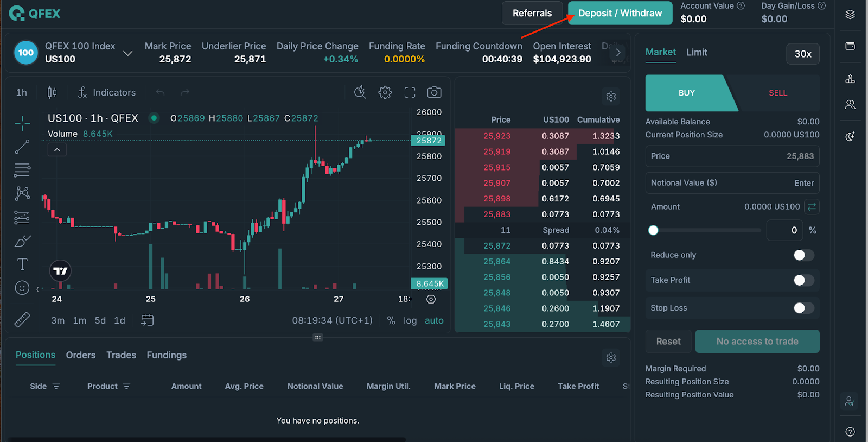The height and width of the screenshot is (442, 868).
Task: Open chart settings gear
Action: (x=385, y=92)
